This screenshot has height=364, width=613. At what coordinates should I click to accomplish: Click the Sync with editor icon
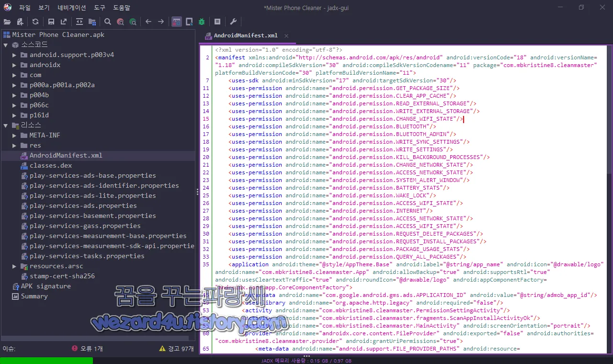(x=79, y=22)
